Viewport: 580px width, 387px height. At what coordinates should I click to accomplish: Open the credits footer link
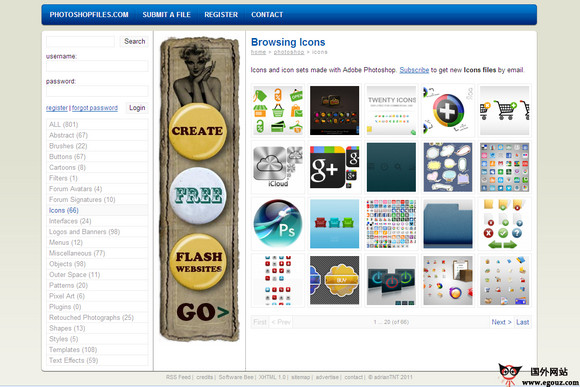[x=205, y=377]
